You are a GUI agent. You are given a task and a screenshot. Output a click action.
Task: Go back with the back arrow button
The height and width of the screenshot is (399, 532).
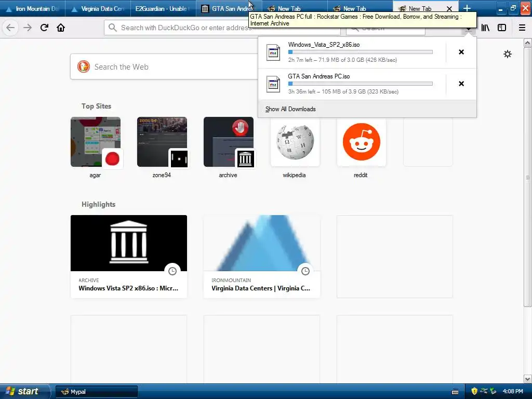(10, 28)
